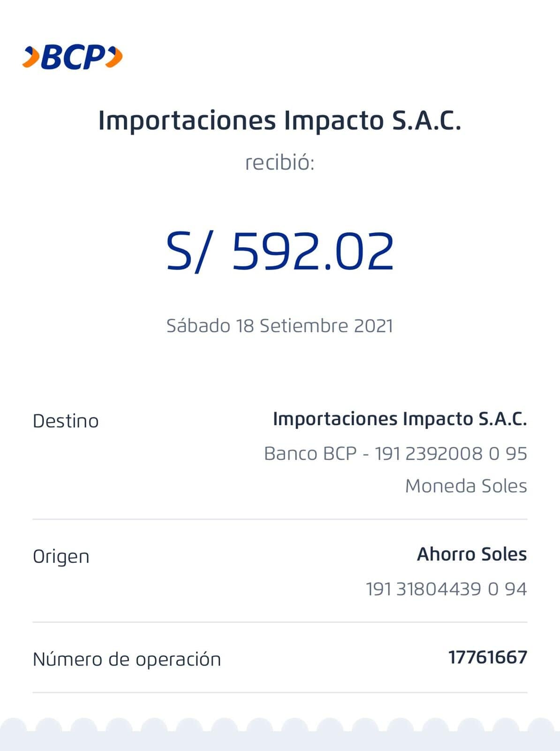This screenshot has width=560, height=751.
Task: Click the bold destination name Importaciones Impacto S.A.C.
Action: 400,419
